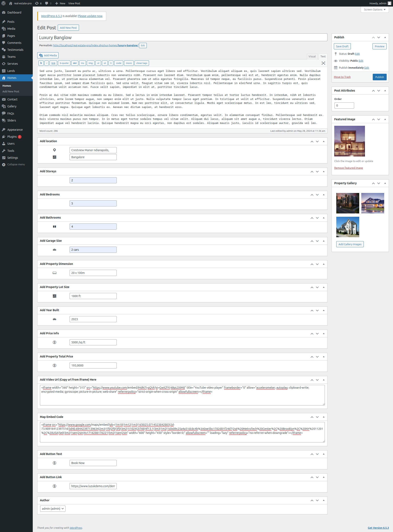This screenshot has height=532, width=393.
Task: Toggle the Publish panel
Action: 385,37
